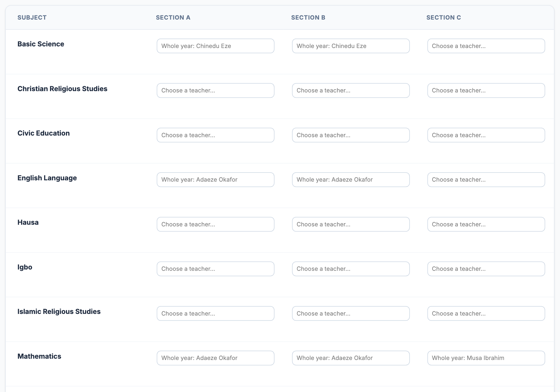Choose teacher for Hausa Section B

[351, 224]
